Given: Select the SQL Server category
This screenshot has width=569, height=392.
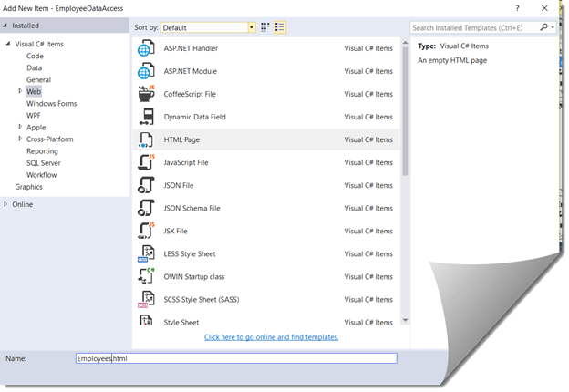Looking at the screenshot, I should (44, 163).
